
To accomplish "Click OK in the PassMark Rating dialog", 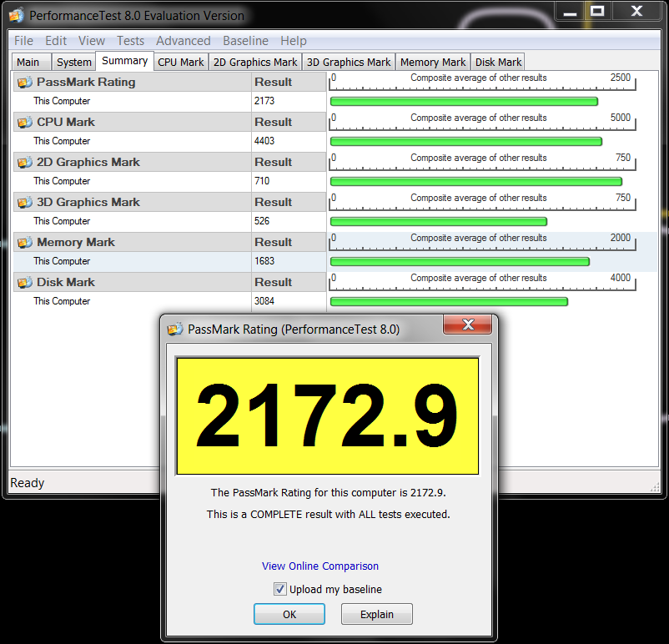I will pyautogui.click(x=289, y=614).
